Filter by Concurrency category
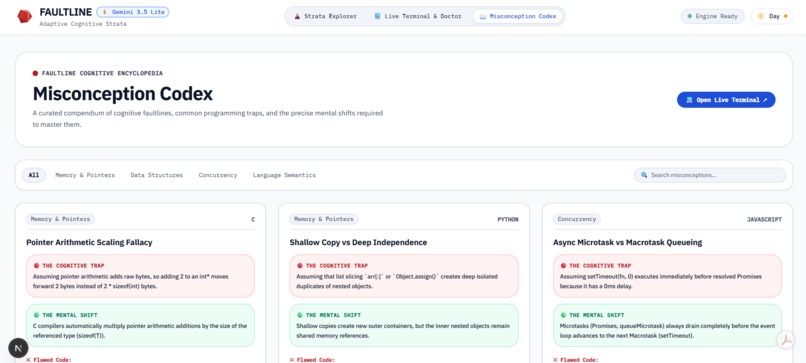Screen dimensions: 806x363 pos(218,175)
